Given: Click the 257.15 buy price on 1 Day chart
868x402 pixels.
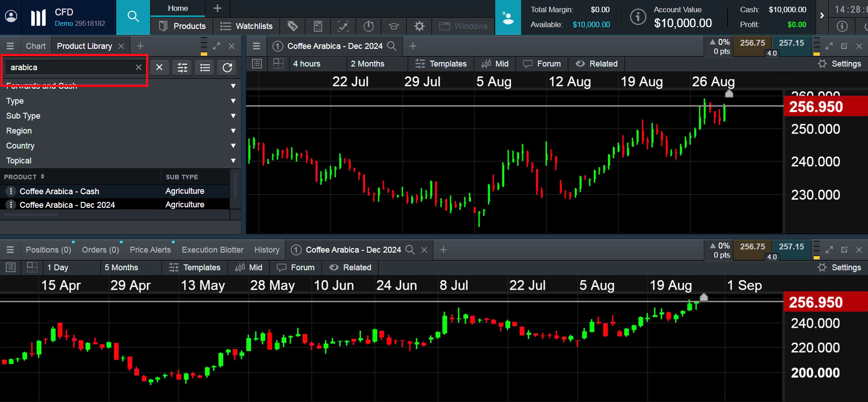Looking at the screenshot, I should [792, 250].
